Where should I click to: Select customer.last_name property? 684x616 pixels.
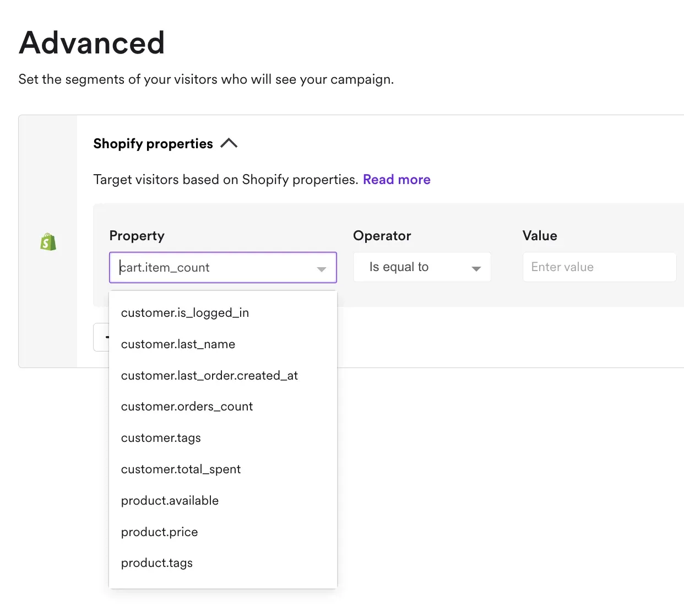tap(178, 344)
